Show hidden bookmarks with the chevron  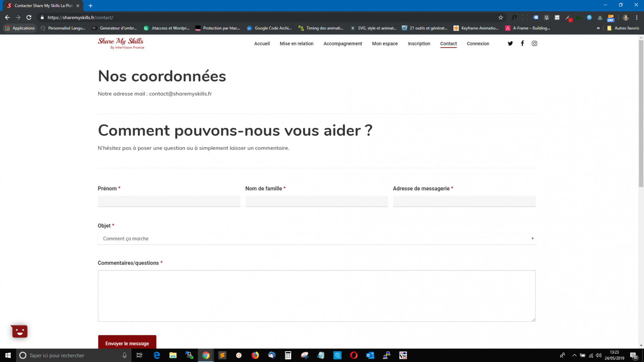(x=598, y=28)
